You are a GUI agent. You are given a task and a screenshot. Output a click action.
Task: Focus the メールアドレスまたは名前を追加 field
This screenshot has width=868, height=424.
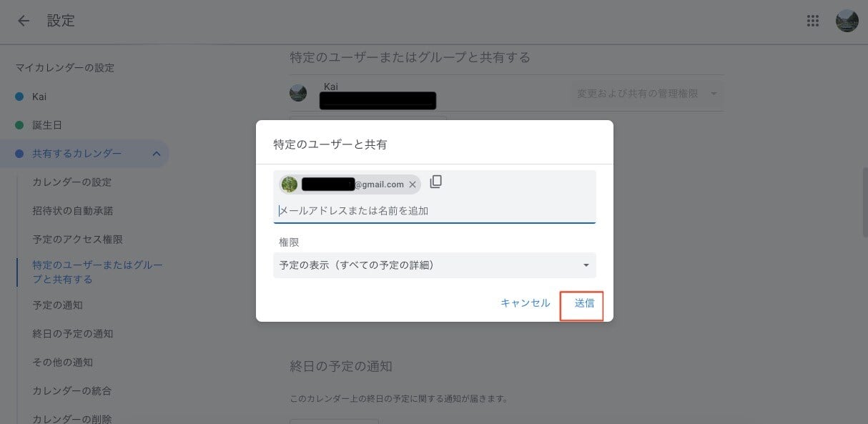pos(435,211)
